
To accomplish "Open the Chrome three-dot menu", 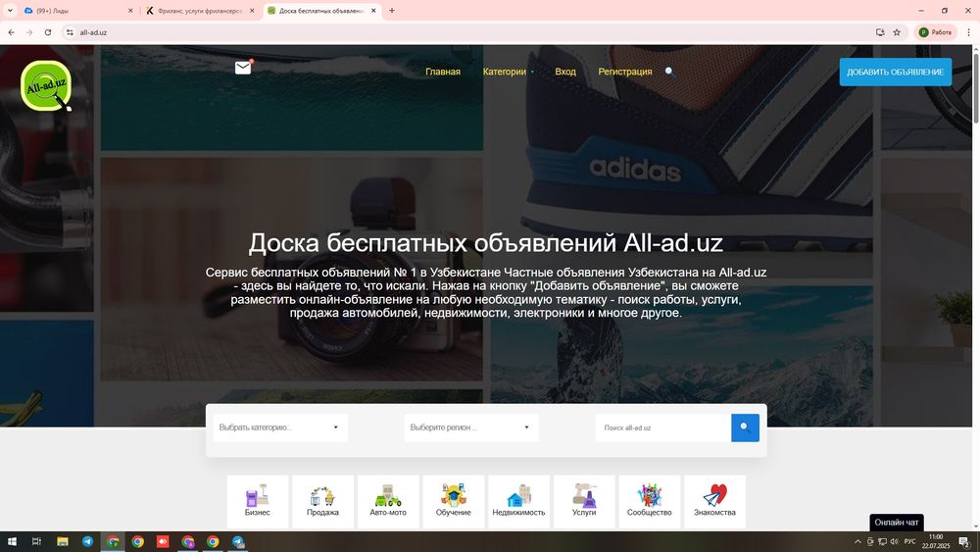I will pos(968,32).
